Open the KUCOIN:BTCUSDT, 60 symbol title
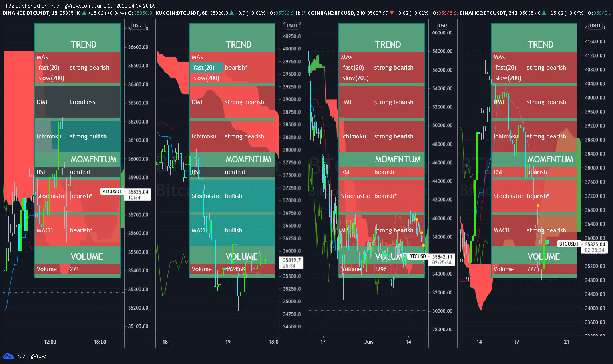 point(181,13)
